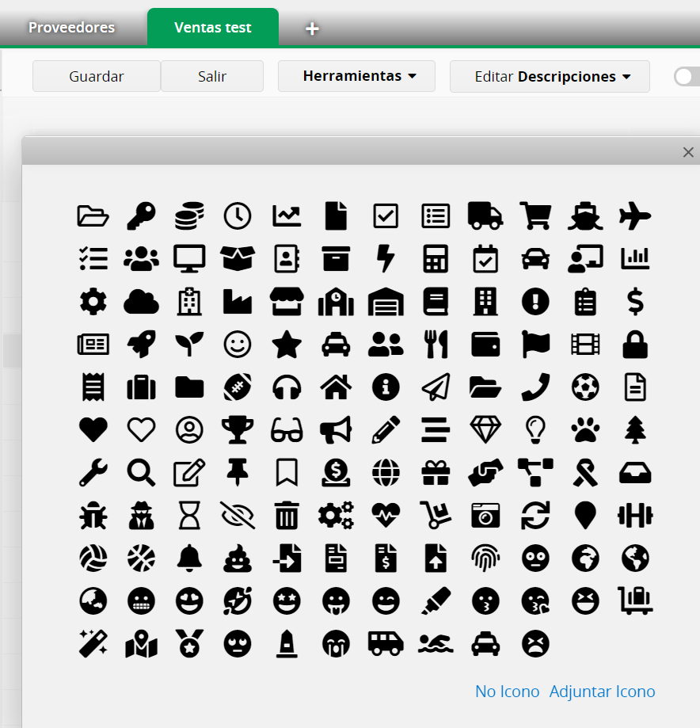Toggle the switch right of Editar Descripciones
700x728 pixels.
tap(686, 76)
